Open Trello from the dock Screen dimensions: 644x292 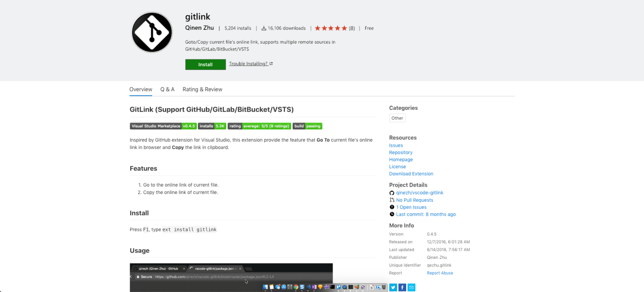[x=339, y=287]
